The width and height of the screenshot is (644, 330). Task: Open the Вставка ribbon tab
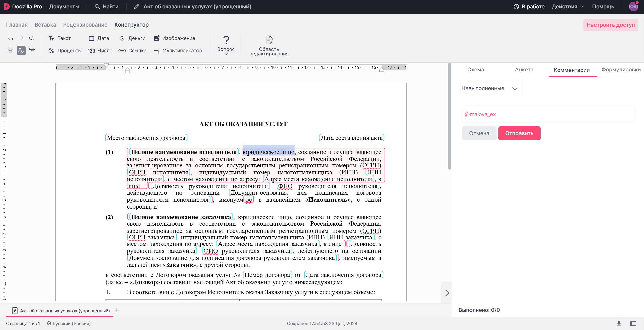click(x=45, y=25)
